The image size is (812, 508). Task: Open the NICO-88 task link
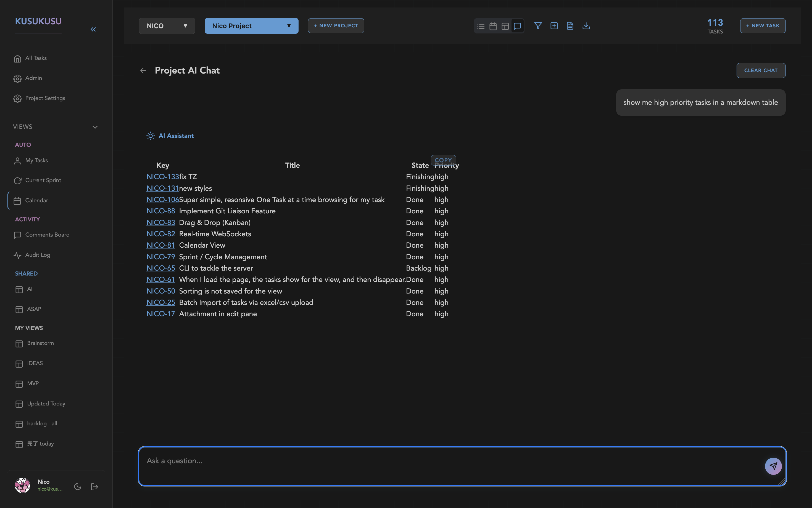tap(160, 211)
